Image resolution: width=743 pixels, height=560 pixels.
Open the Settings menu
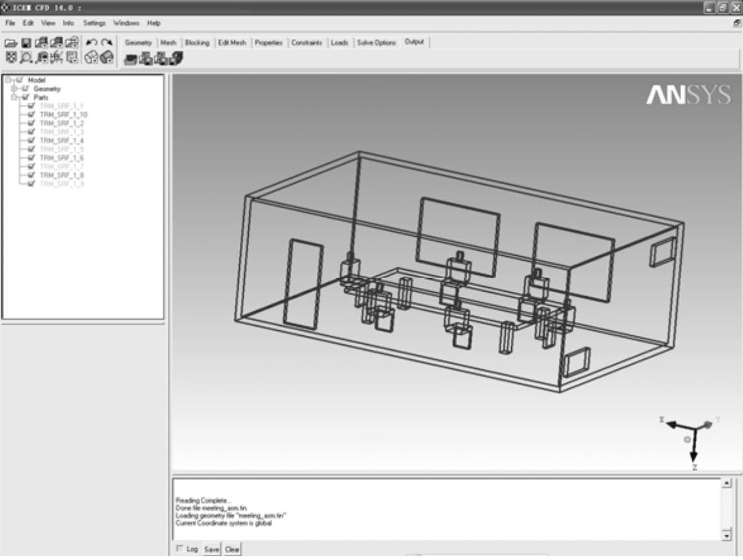pos(94,23)
